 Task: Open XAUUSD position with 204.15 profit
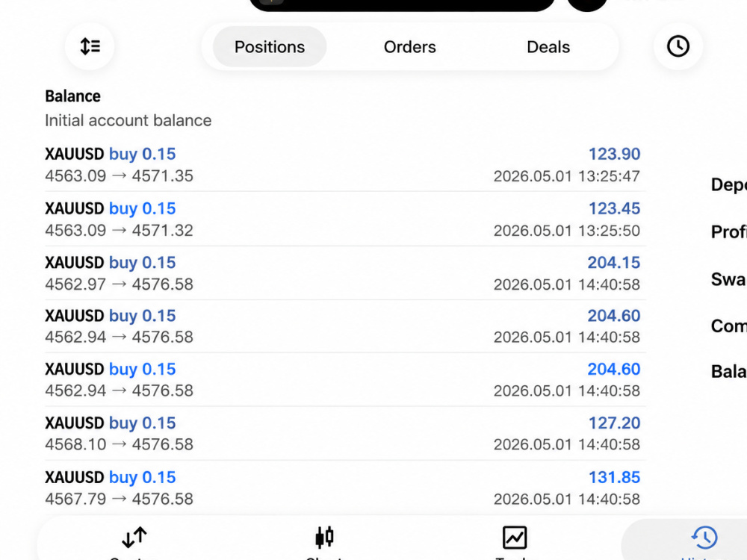[345, 273]
